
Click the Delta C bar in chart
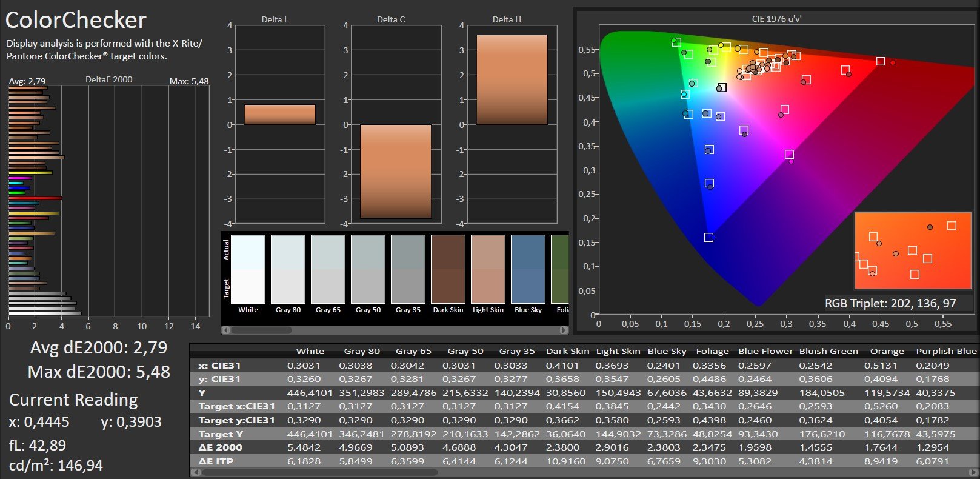(396, 171)
